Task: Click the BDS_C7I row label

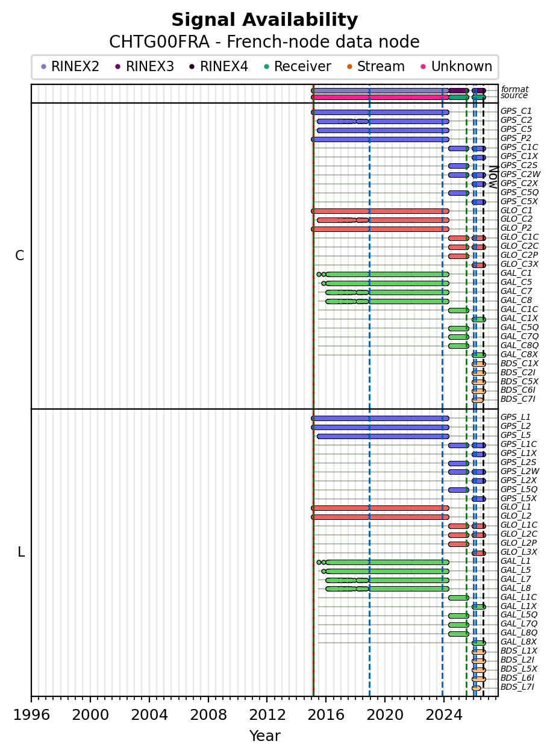Action: click(518, 399)
